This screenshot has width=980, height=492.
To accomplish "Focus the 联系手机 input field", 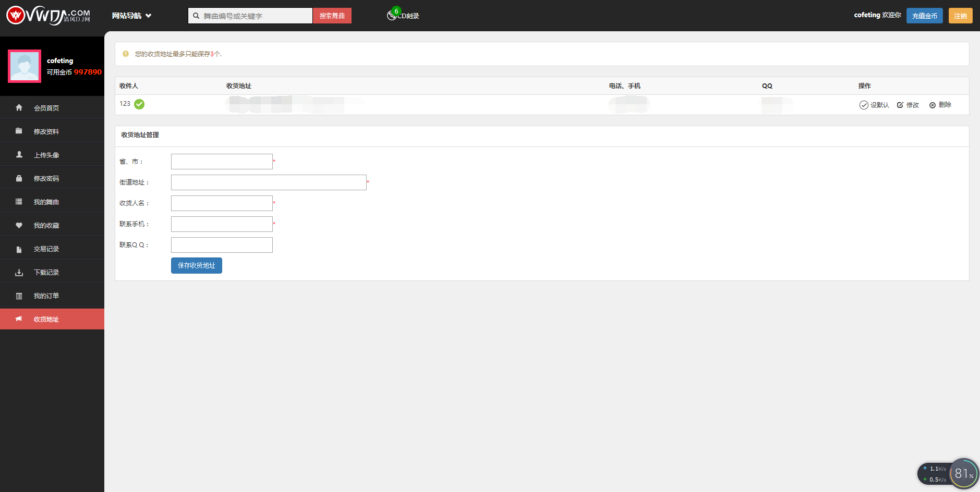I will coord(222,224).
